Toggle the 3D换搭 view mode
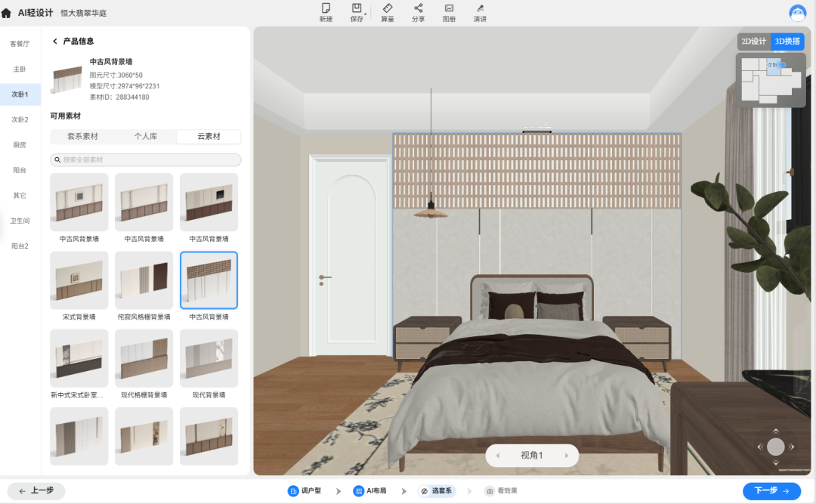The width and height of the screenshot is (816, 504). click(787, 41)
